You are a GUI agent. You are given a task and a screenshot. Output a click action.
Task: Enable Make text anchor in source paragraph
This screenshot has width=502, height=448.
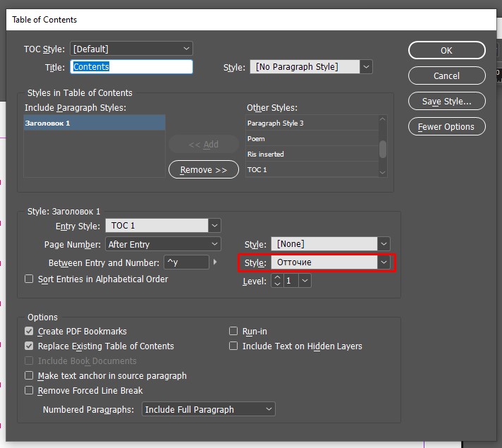(29, 375)
